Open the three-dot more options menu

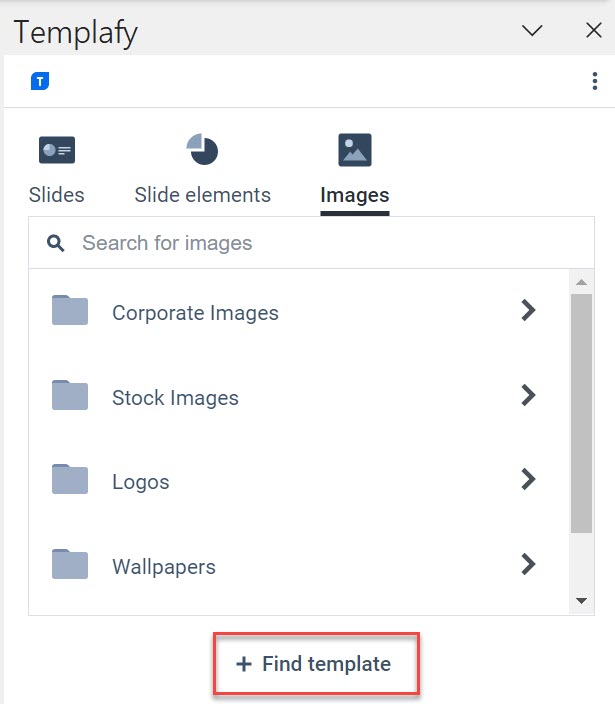tap(595, 81)
